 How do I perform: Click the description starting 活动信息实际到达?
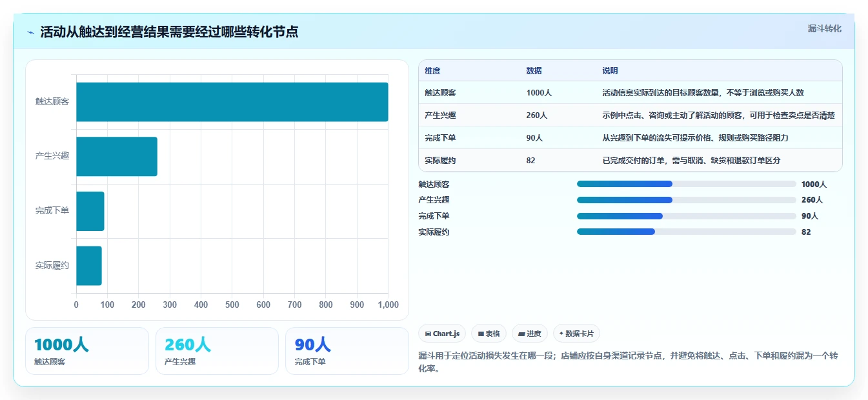703,93
